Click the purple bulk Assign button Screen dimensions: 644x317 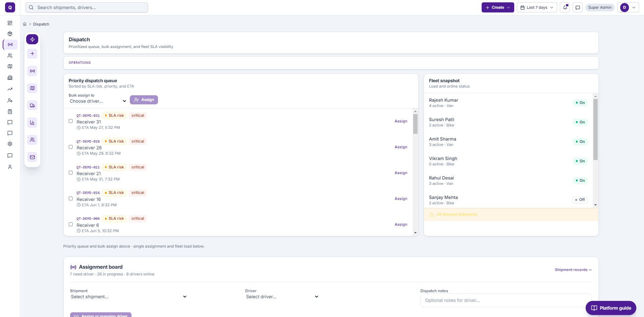(144, 100)
